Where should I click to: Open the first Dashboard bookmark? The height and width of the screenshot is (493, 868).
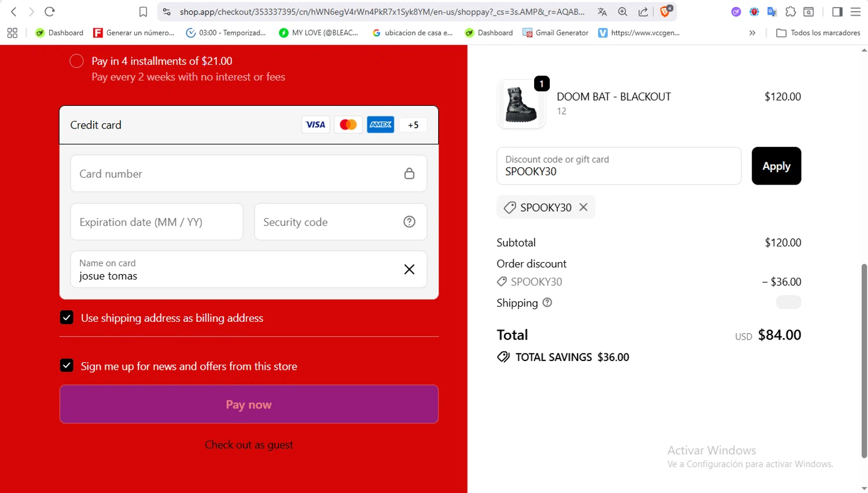(60, 33)
